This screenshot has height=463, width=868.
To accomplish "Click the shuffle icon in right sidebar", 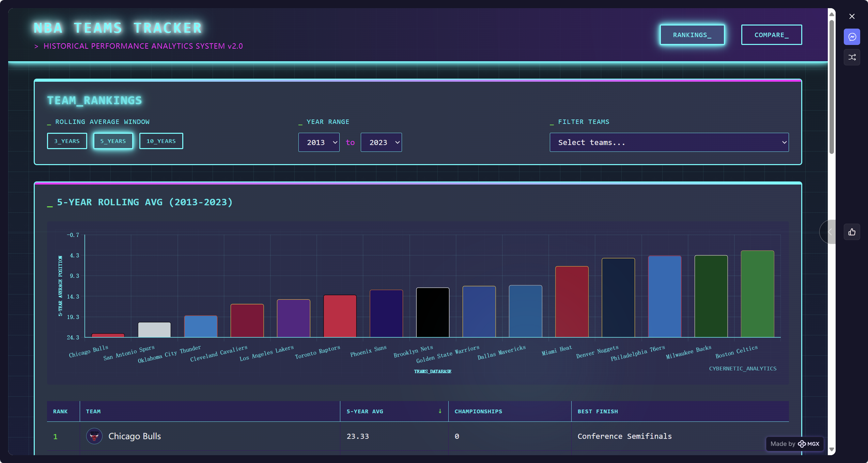I will tap(852, 57).
